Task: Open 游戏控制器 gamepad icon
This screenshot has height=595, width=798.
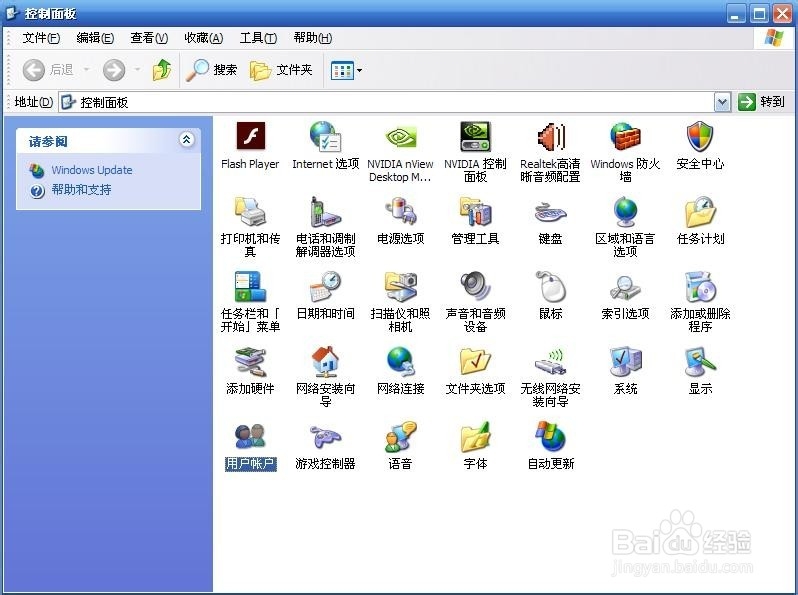Action: 325,437
